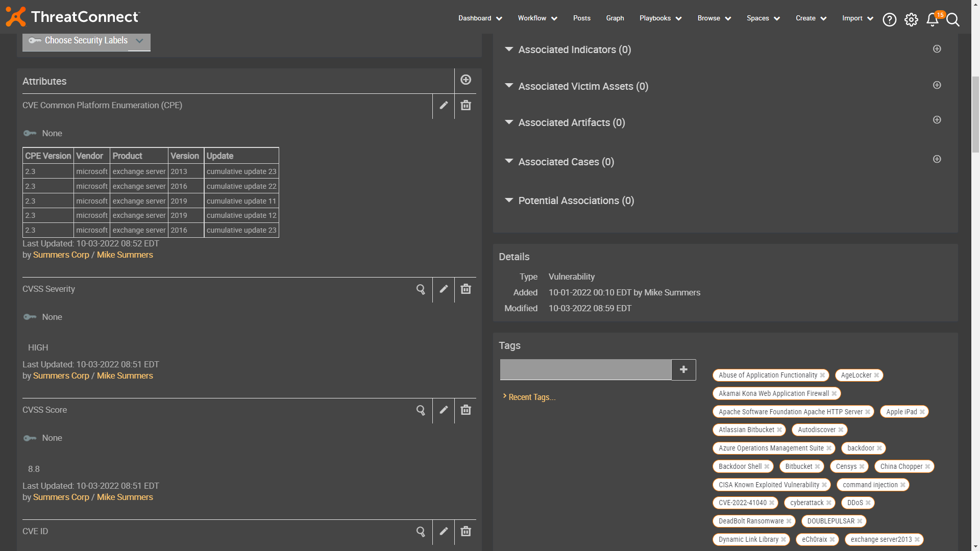This screenshot has width=980, height=551.
Task: Open the Create menu
Action: (x=811, y=18)
